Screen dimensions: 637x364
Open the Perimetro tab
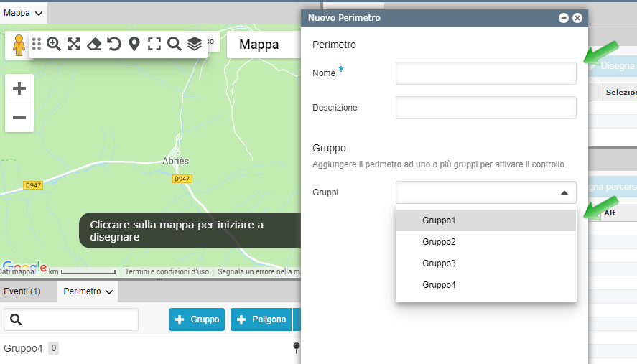click(x=88, y=291)
